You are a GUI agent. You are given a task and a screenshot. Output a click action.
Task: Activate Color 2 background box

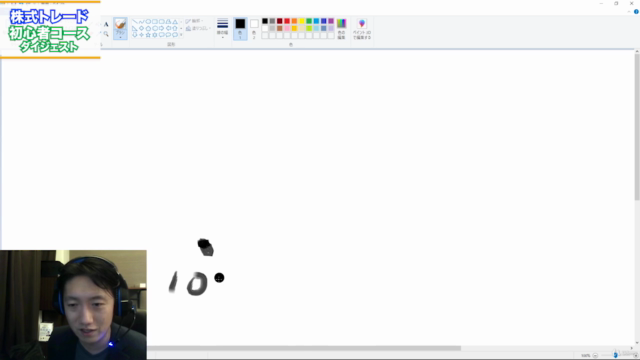point(254,29)
